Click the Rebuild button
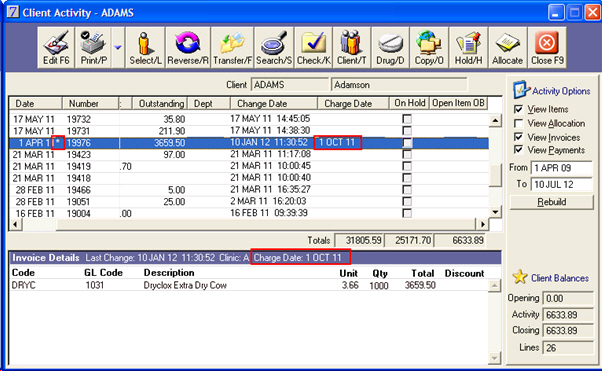This screenshot has width=602, height=371. pos(551,202)
